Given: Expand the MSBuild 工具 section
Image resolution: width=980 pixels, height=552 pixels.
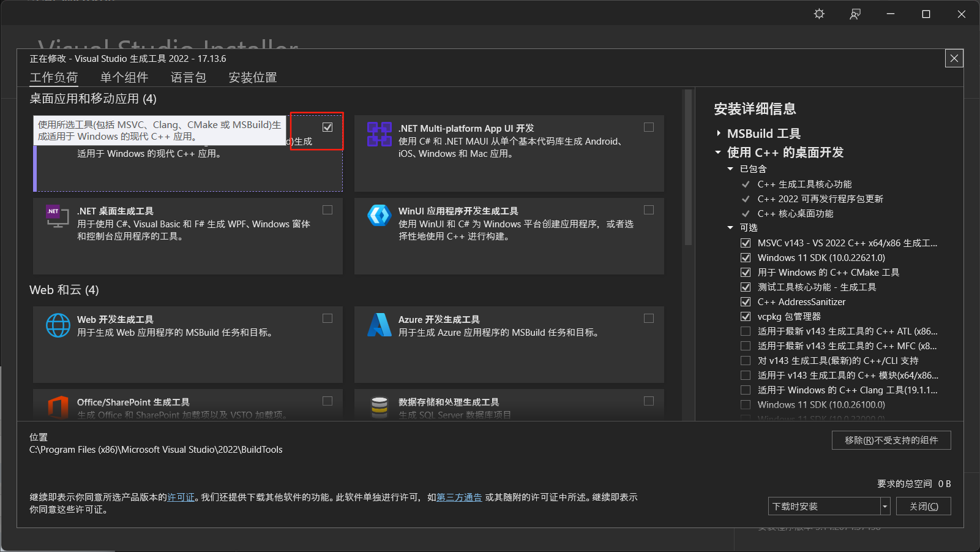Looking at the screenshot, I should coord(720,133).
